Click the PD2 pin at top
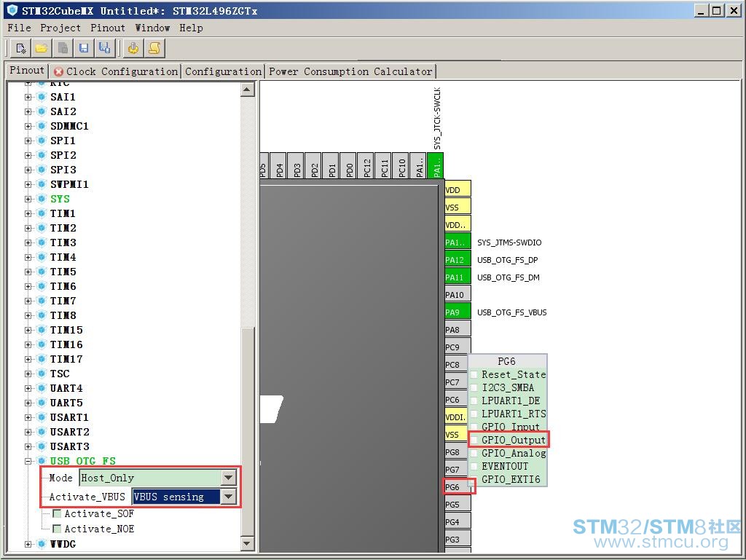This screenshot has height=560, width=746. 314,166
